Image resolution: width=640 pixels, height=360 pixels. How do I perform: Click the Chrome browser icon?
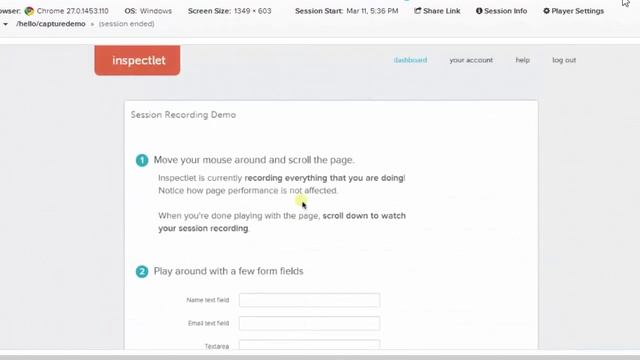(29, 11)
